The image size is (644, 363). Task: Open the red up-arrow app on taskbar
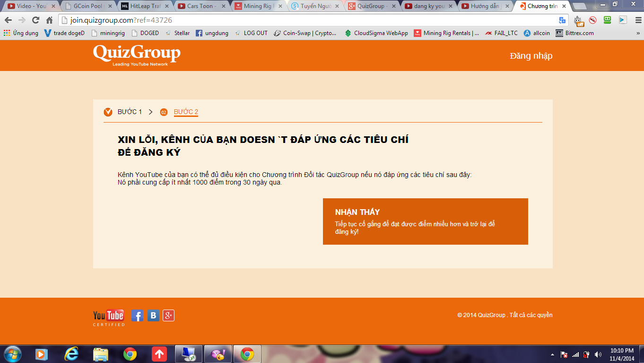point(159,354)
